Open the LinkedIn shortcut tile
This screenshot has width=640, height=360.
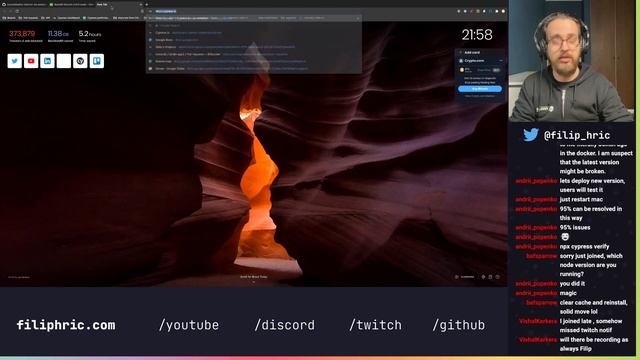click(x=47, y=61)
